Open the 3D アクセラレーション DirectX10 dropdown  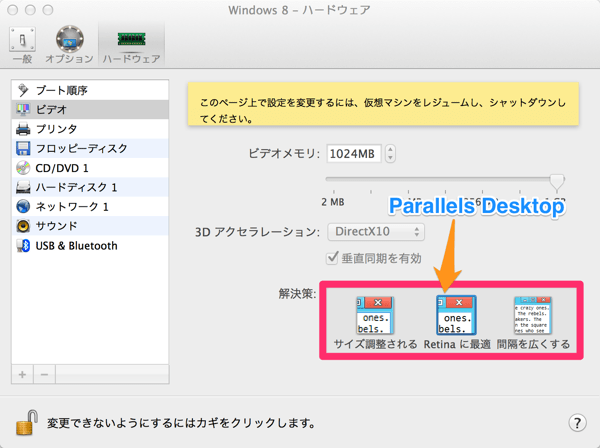point(376,232)
